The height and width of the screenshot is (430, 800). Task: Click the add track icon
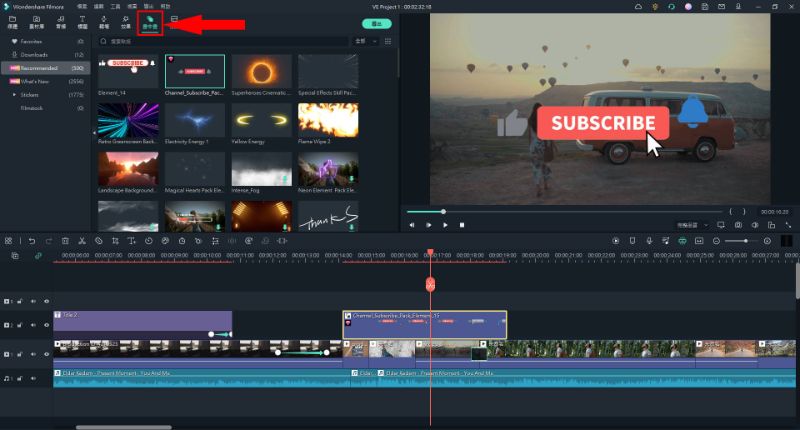pos(15,256)
